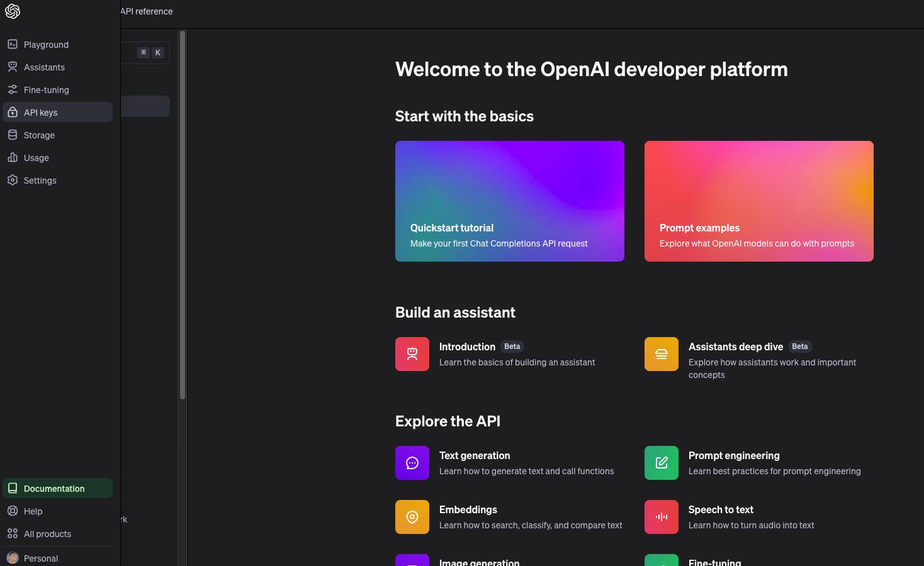Image resolution: width=924 pixels, height=566 pixels.
Task: Select Documentation in the sidebar
Action: (x=58, y=488)
